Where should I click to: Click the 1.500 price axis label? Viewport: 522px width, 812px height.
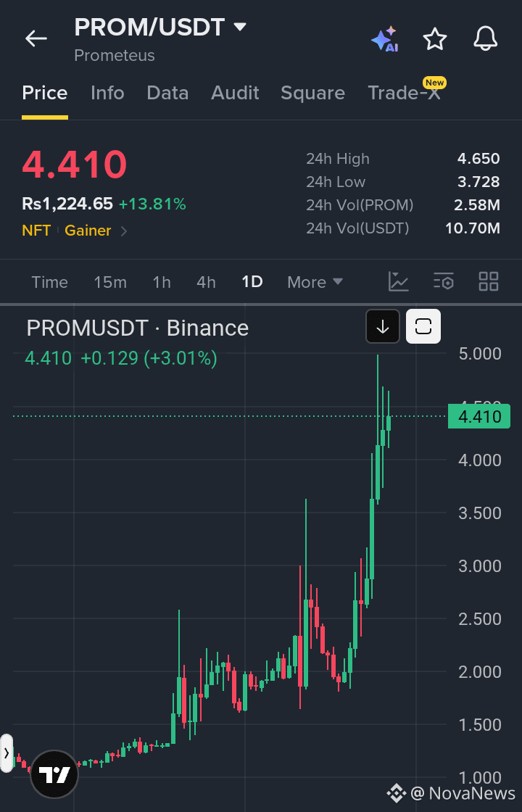tap(480, 725)
